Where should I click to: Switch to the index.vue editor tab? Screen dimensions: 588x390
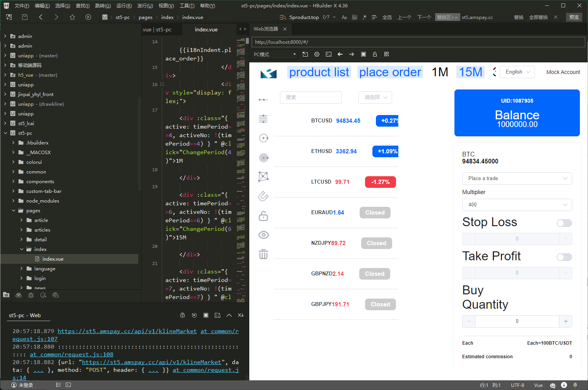pos(206,30)
